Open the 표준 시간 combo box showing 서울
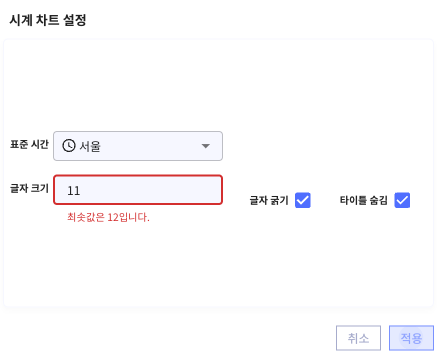The image size is (438, 362). 138,146
